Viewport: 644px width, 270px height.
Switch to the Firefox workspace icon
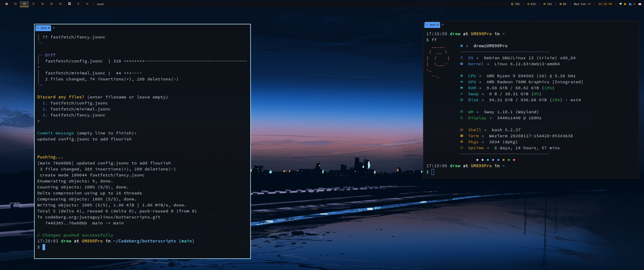pos(7,4)
